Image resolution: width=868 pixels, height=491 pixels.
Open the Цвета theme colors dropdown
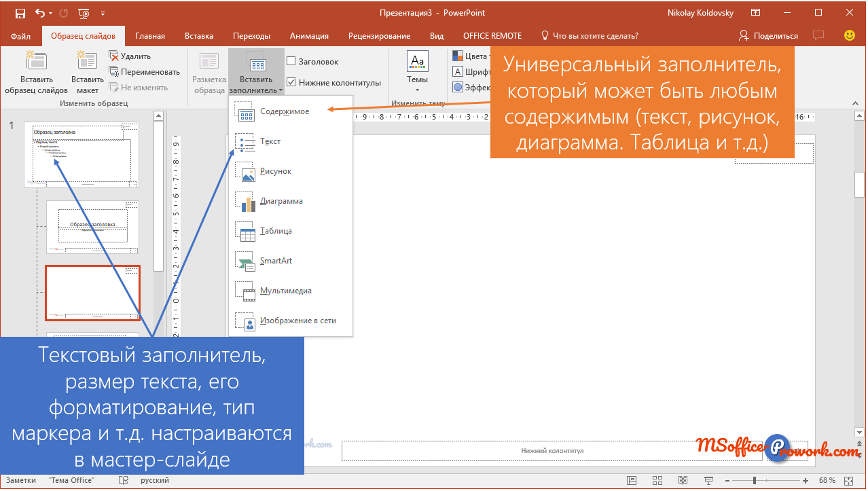tap(471, 56)
